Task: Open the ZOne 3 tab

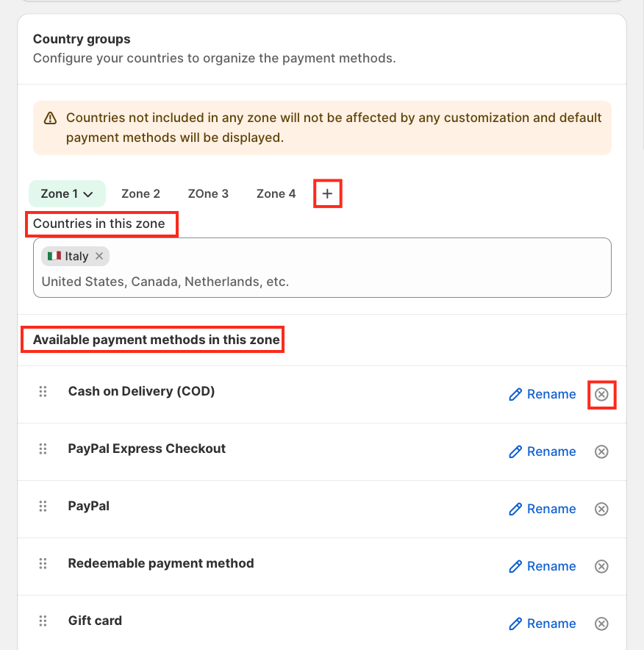Action: coord(208,194)
